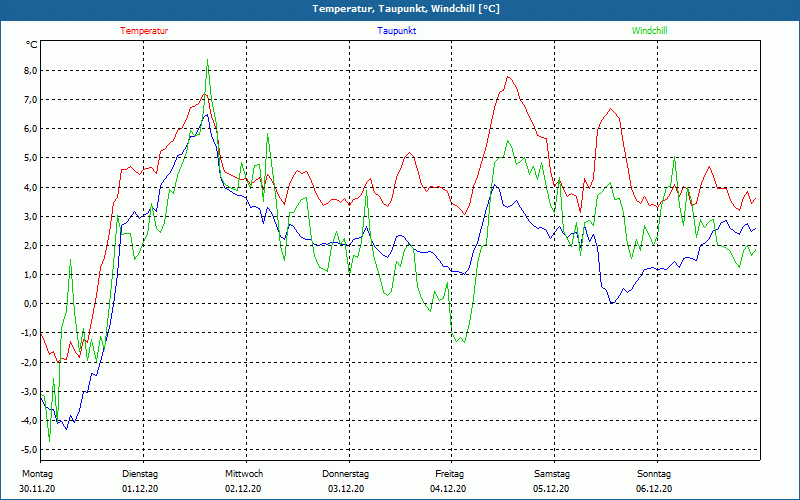Click the '5,0' y-axis value

[31, 158]
